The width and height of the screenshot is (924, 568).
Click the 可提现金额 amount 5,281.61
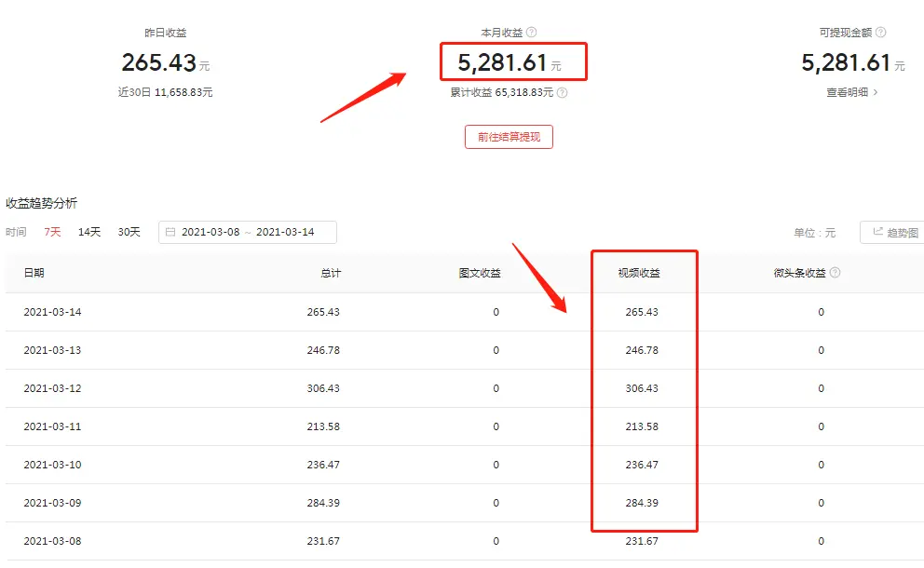pos(846,62)
